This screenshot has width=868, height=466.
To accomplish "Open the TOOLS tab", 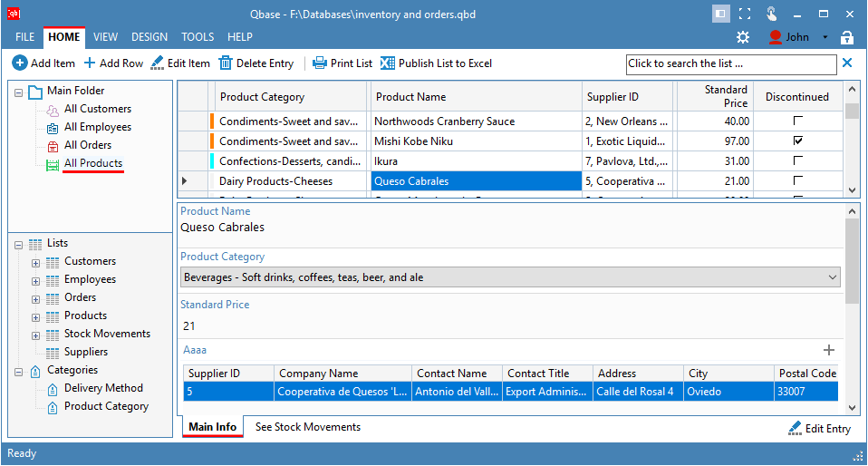I will tap(198, 37).
